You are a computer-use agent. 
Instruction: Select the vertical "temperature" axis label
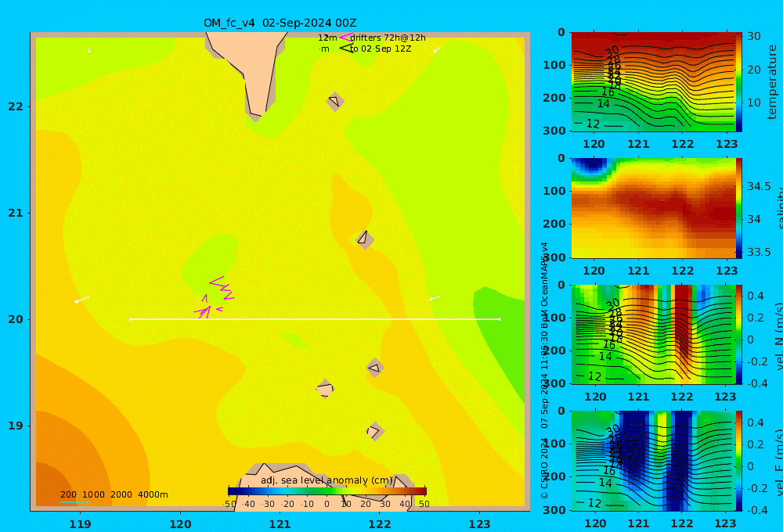(773, 82)
